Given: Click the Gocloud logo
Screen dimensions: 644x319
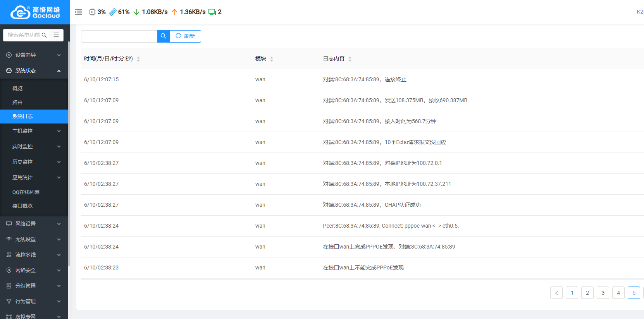Looking at the screenshot, I should [35, 12].
